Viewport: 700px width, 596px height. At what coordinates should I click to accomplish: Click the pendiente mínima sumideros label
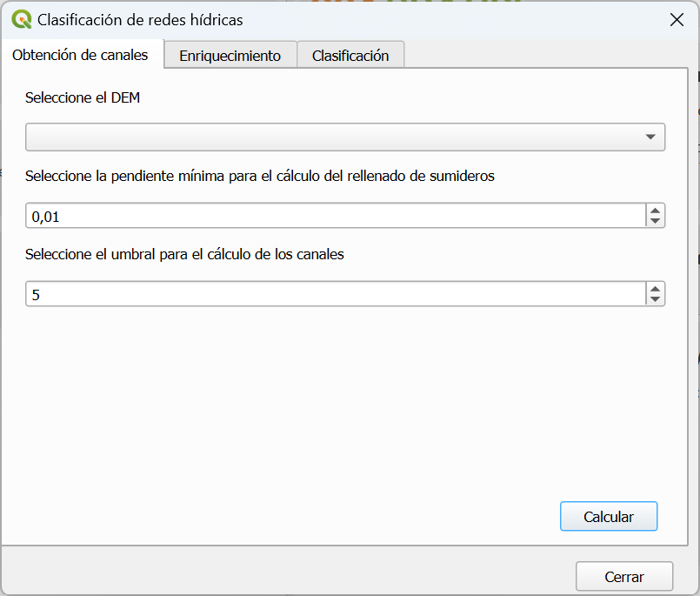coord(259,176)
